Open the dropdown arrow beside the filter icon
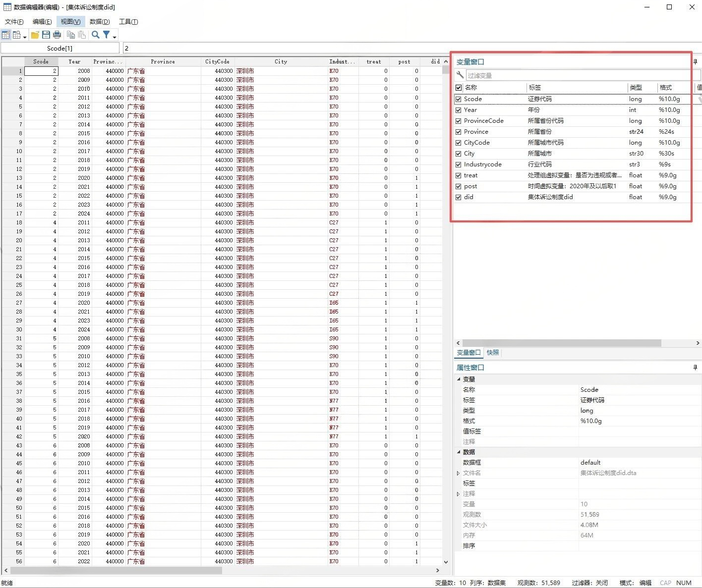The image size is (702, 588). tap(115, 37)
